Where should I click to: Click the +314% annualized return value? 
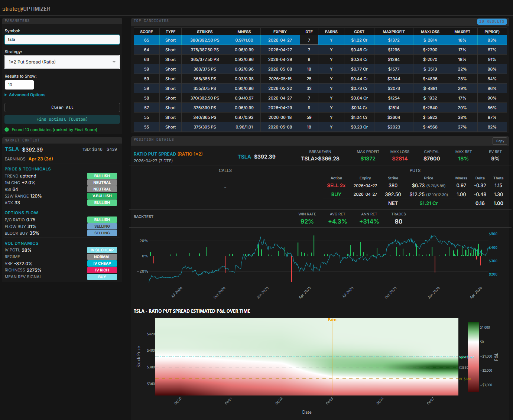(369, 222)
